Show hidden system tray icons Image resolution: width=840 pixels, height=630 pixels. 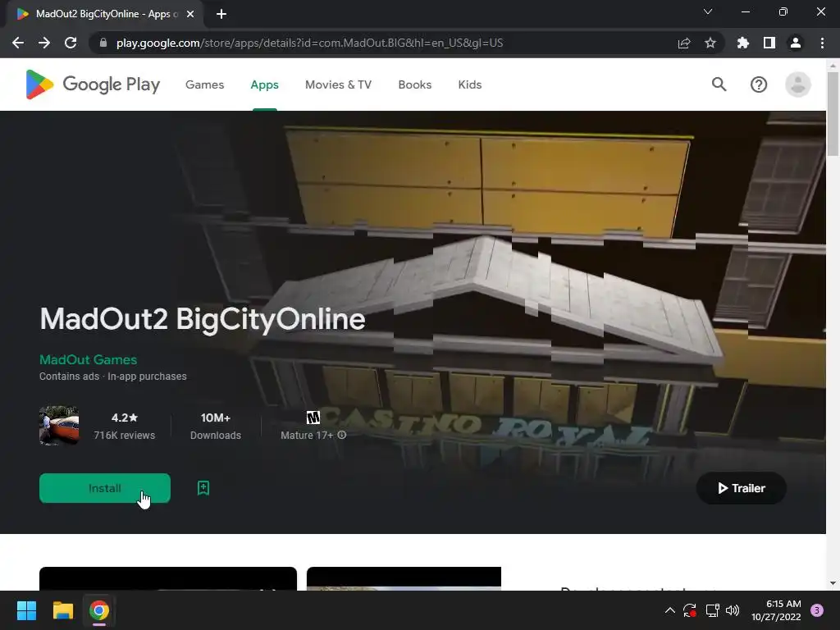(x=669, y=610)
